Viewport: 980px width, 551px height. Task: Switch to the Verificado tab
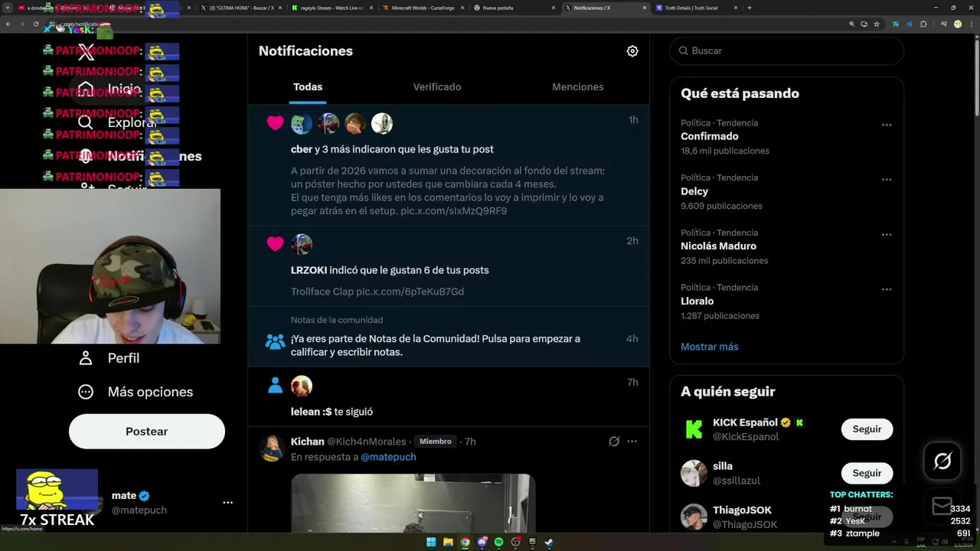pos(437,86)
